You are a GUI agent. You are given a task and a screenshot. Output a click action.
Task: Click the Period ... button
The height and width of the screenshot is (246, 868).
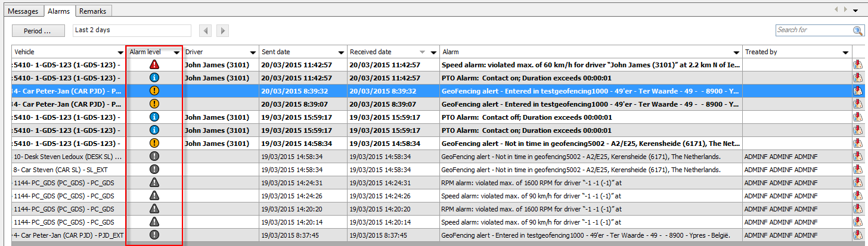pyautogui.click(x=36, y=30)
